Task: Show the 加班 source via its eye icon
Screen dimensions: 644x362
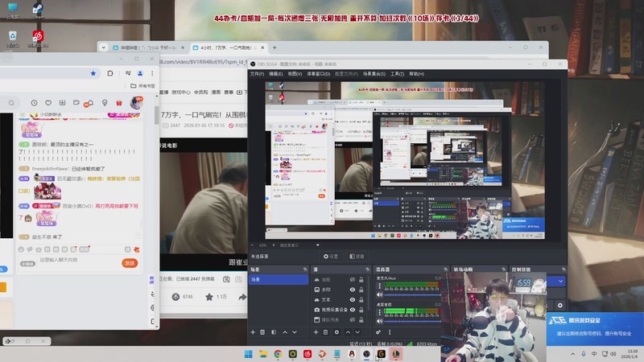Action: coord(352,279)
